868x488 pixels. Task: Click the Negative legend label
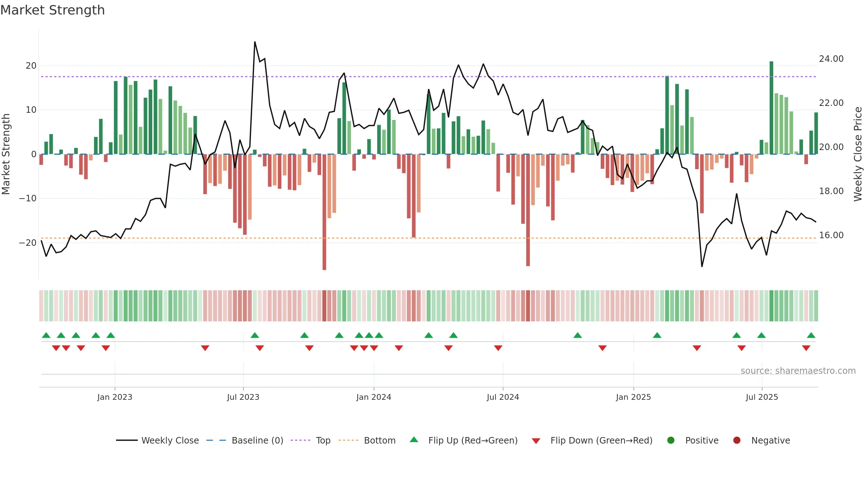771,441
